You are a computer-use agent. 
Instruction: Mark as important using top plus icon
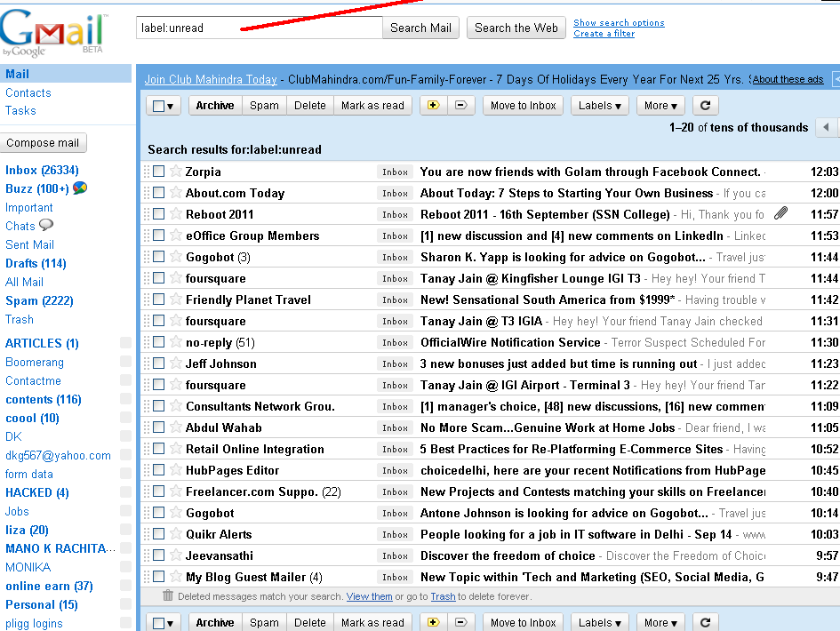click(x=434, y=106)
